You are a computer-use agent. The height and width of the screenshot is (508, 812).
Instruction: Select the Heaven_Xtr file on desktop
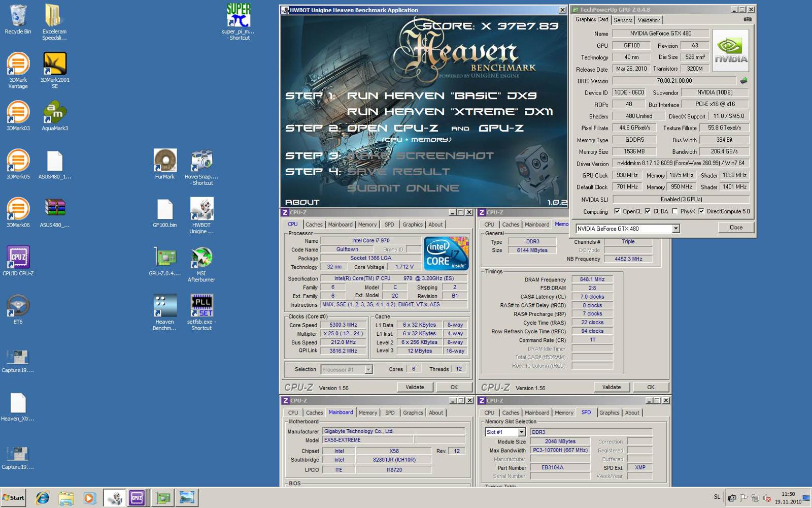click(x=18, y=407)
